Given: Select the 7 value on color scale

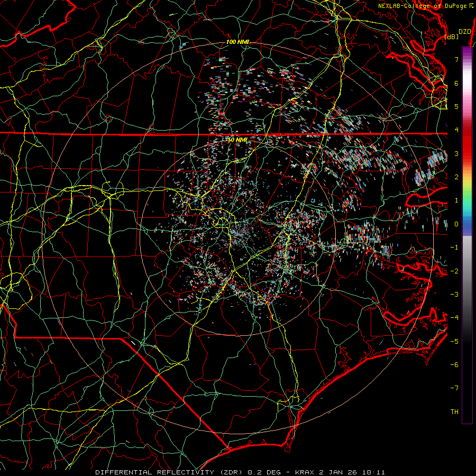Looking at the screenshot, I should (x=456, y=59).
